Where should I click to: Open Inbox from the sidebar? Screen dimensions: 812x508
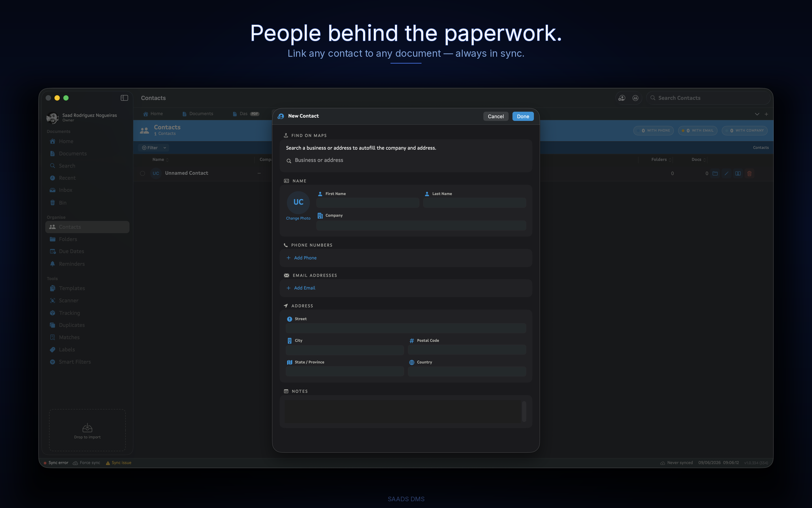coord(87,190)
